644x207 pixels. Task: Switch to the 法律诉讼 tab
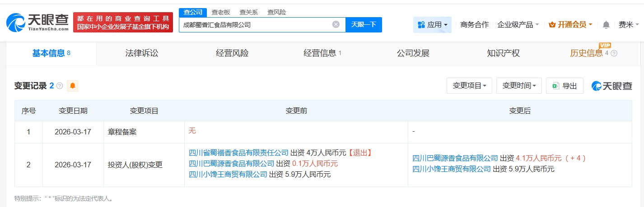[142, 53]
